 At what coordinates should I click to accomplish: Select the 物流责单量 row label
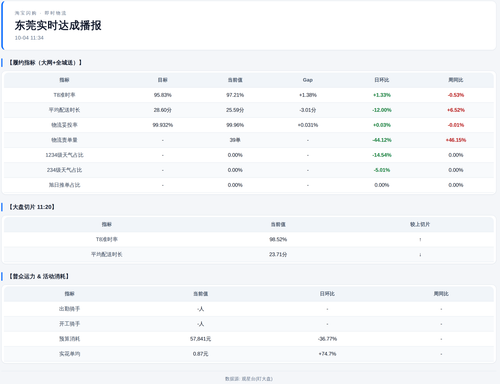(64, 140)
